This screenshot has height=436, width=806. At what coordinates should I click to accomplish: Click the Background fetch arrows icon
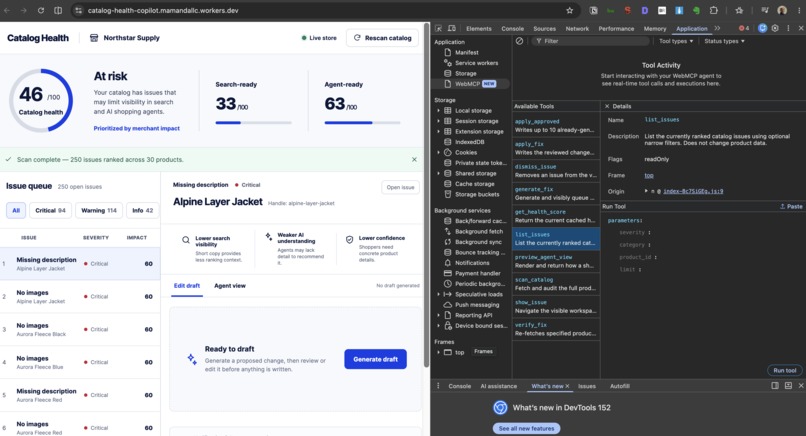(x=448, y=231)
